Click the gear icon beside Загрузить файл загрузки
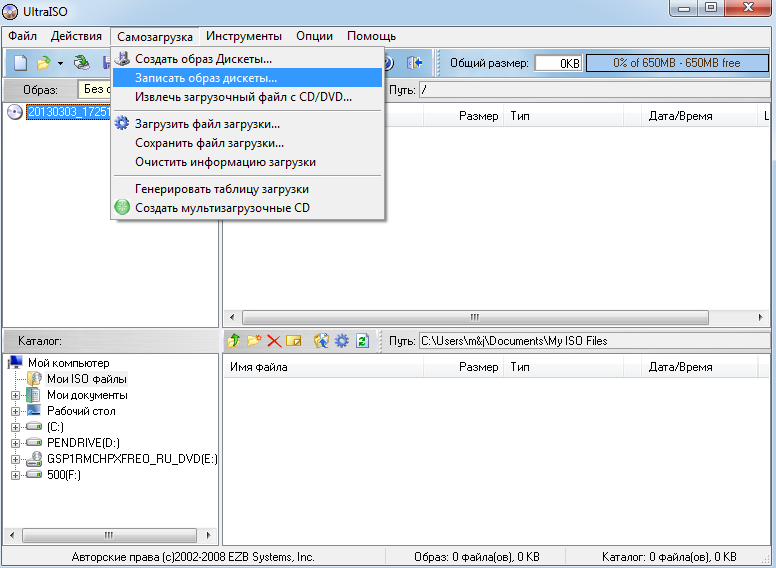Viewport: 776px width, 568px height. (122, 123)
